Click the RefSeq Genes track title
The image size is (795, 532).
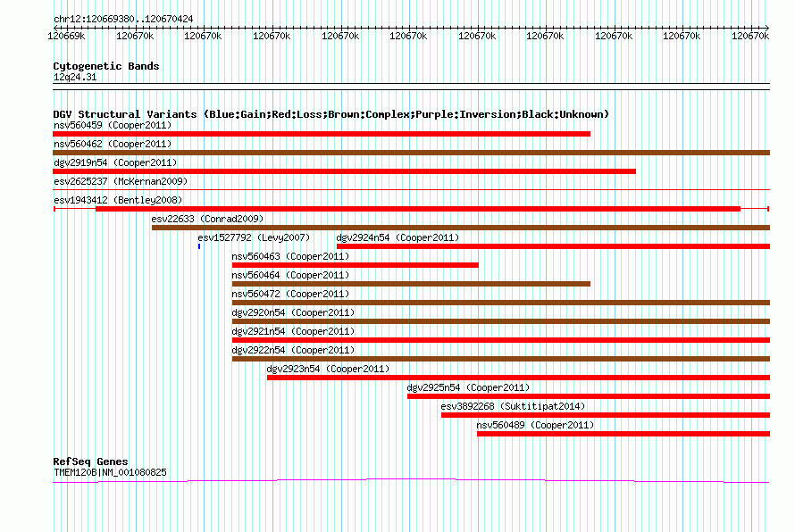point(90,461)
